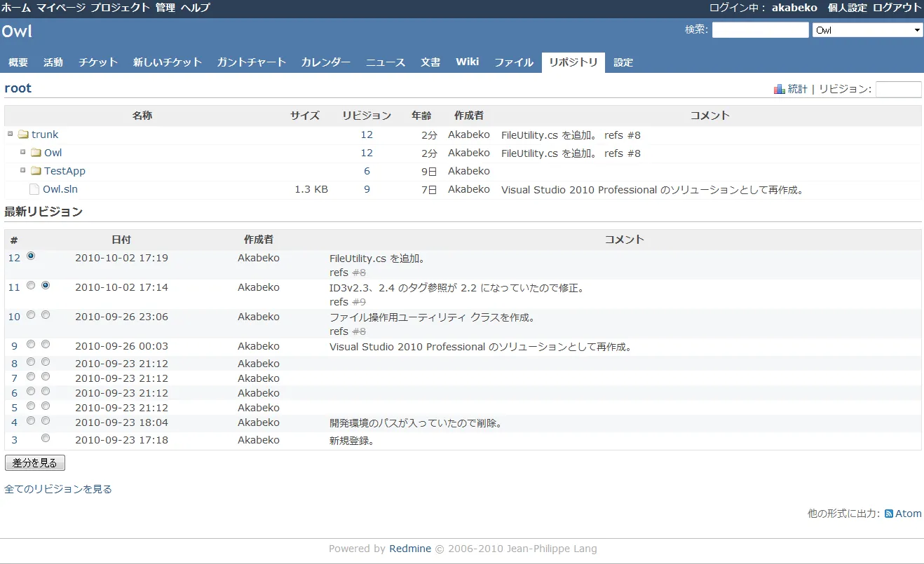Open the TestApp folder icon
This screenshot has width=924, height=564.
[36, 170]
